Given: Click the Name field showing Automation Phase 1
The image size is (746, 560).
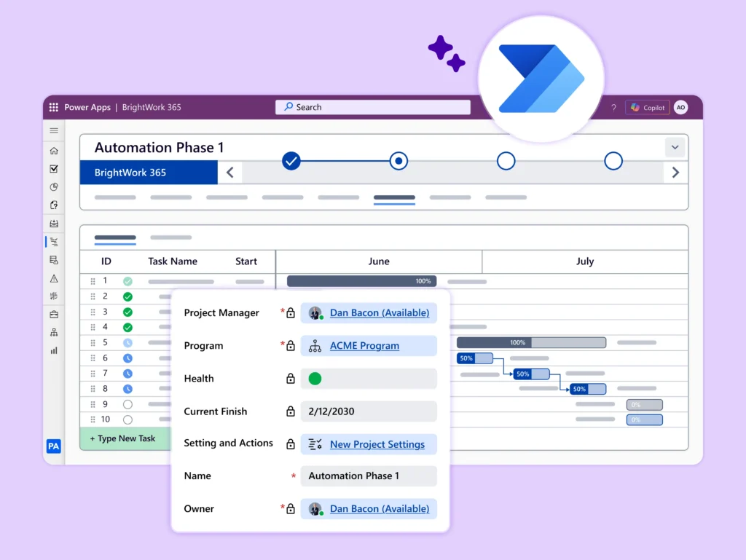Looking at the screenshot, I should pyautogui.click(x=368, y=476).
